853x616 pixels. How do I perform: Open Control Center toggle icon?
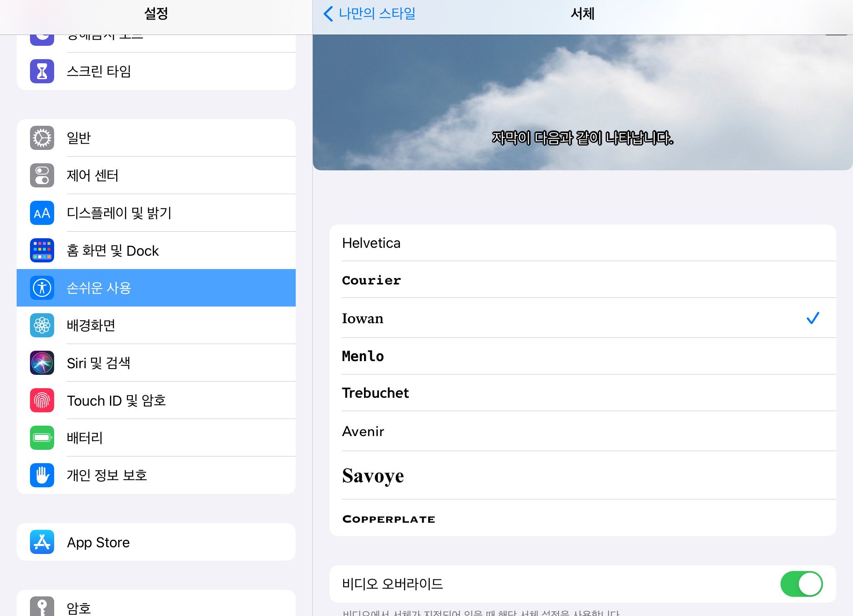[42, 175]
